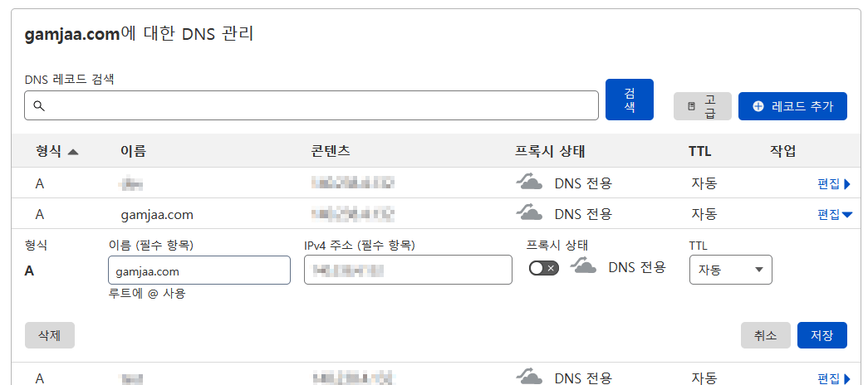Cancel editing with 취소 button
Image resolution: width=868 pixels, height=385 pixels.
tap(765, 335)
